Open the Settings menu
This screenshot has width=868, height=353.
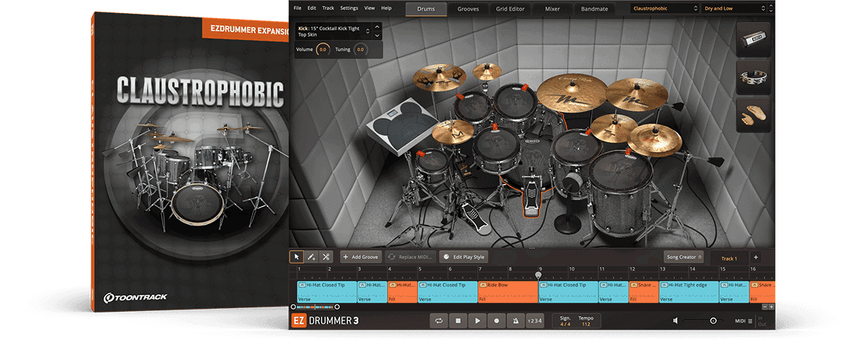[x=349, y=8]
